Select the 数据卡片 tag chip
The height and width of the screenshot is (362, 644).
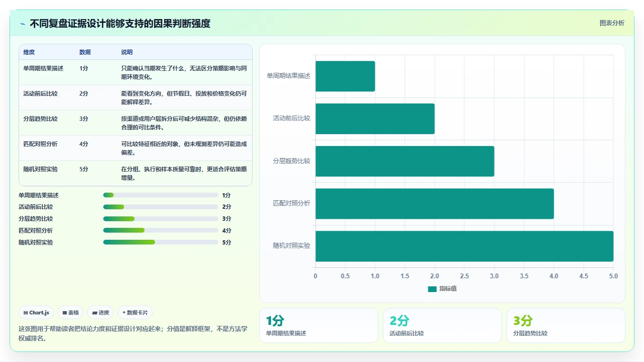pyautogui.click(x=135, y=313)
